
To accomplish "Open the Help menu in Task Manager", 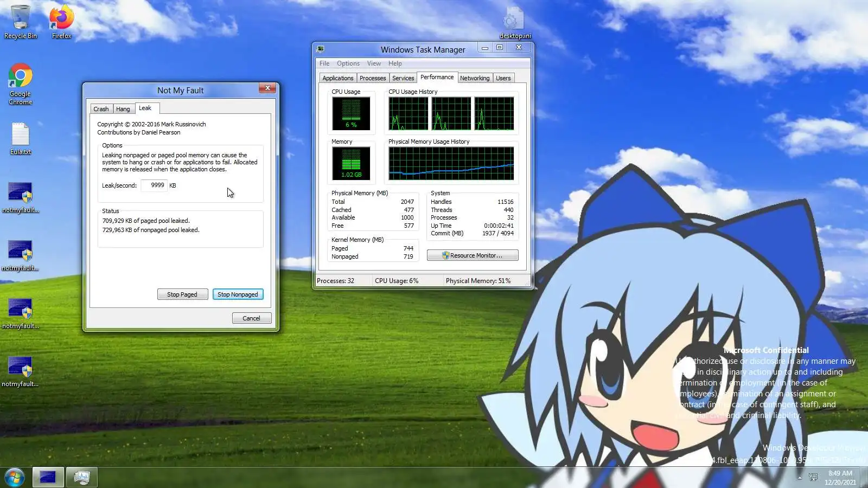I will (395, 63).
